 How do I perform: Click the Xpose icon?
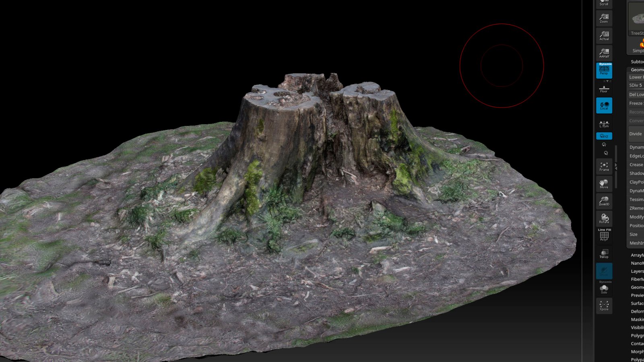604,306
